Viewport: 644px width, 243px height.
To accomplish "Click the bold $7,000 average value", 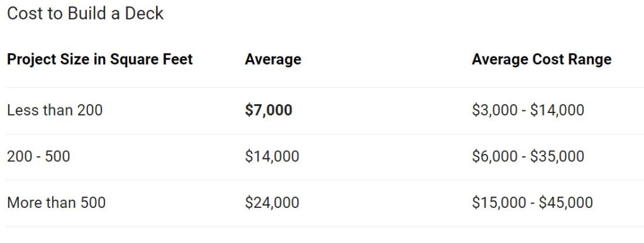I will [269, 110].
